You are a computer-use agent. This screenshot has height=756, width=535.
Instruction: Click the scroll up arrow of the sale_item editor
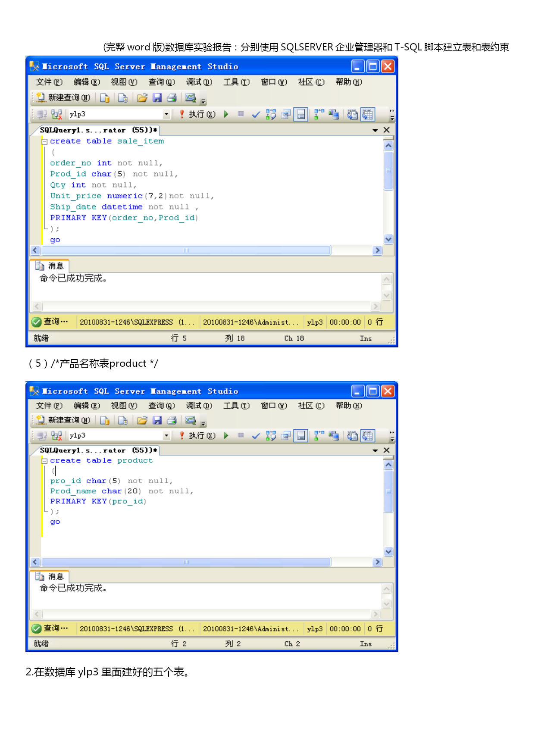point(388,146)
